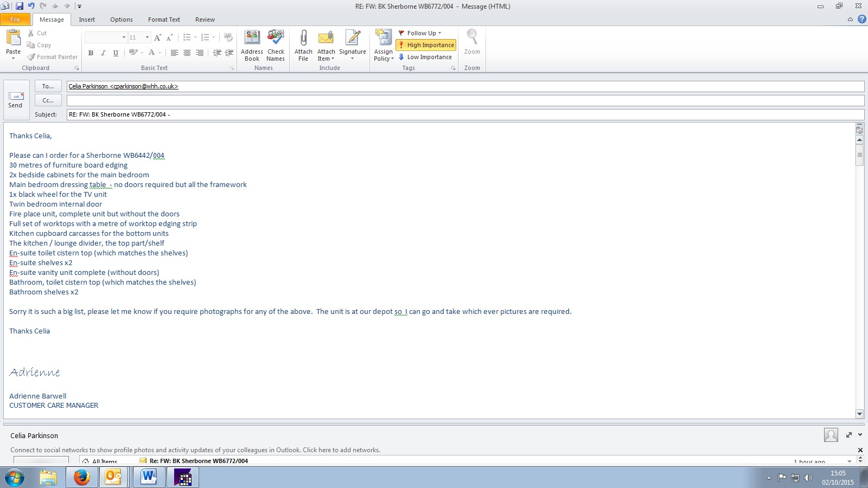Open the font size dropdown
Screen dimensions: 868x488
coord(147,37)
